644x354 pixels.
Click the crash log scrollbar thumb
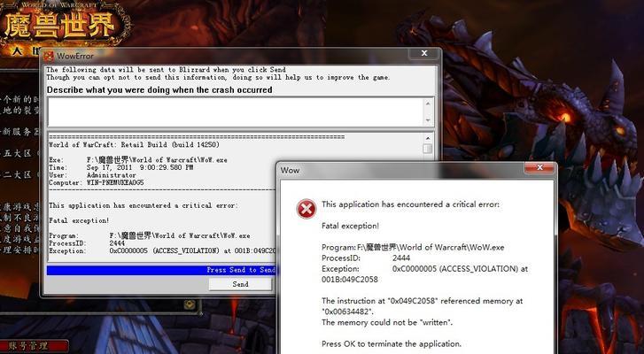click(428, 149)
